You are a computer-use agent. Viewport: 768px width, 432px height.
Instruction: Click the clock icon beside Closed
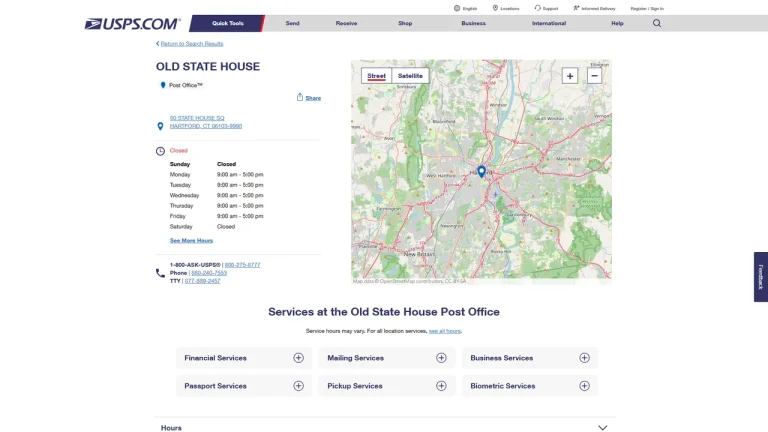pos(160,151)
